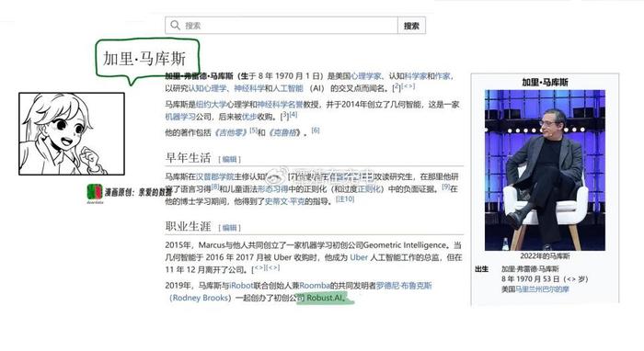The image size is (644, 351).
Task: Click the 职业生涯 section heading
Action: point(188,226)
